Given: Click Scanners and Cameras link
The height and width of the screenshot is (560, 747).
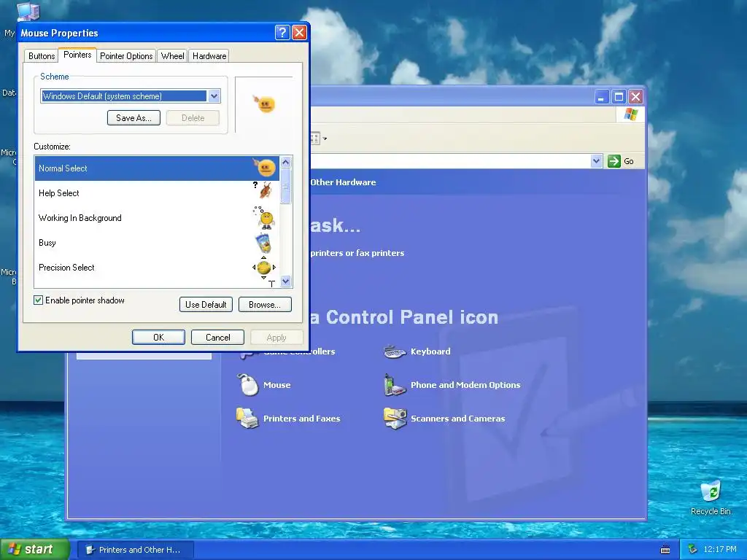Looking at the screenshot, I should pos(458,419).
